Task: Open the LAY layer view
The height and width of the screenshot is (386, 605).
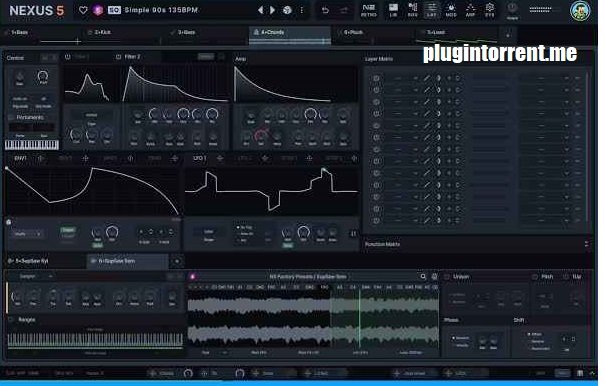Action: [431, 10]
